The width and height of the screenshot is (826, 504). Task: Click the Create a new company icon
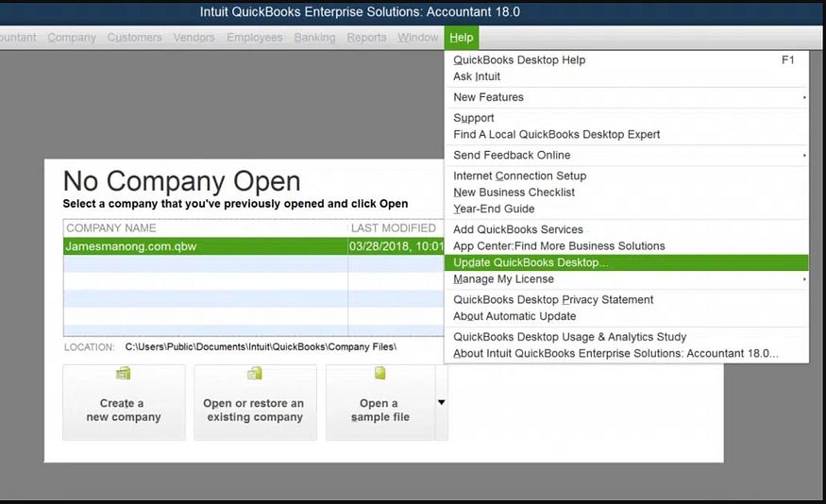124,374
